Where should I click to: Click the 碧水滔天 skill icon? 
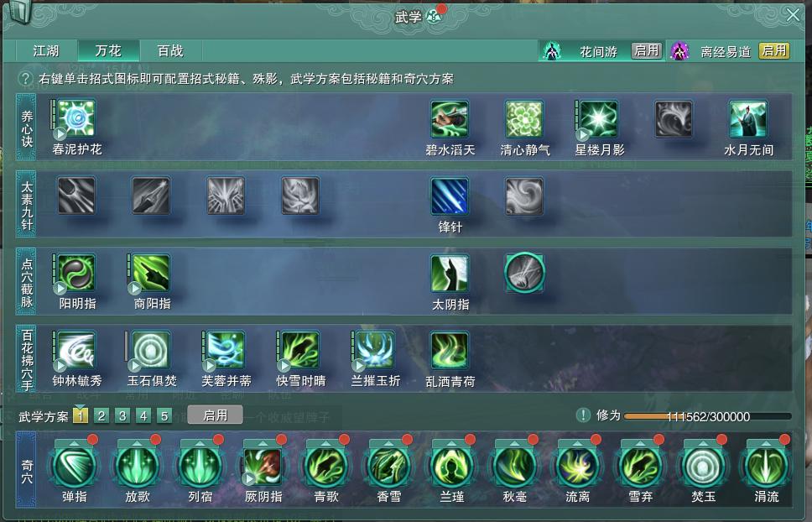(x=450, y=119)
